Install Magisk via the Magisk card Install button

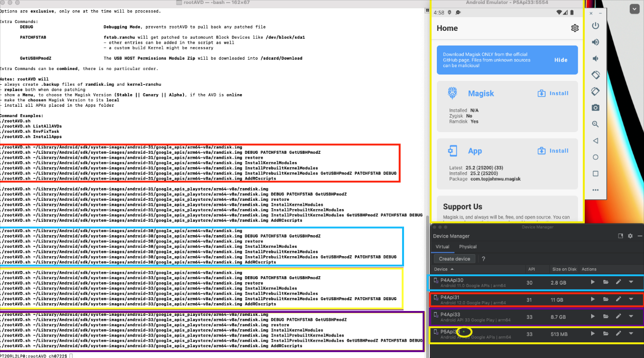[x=553, y=93]
